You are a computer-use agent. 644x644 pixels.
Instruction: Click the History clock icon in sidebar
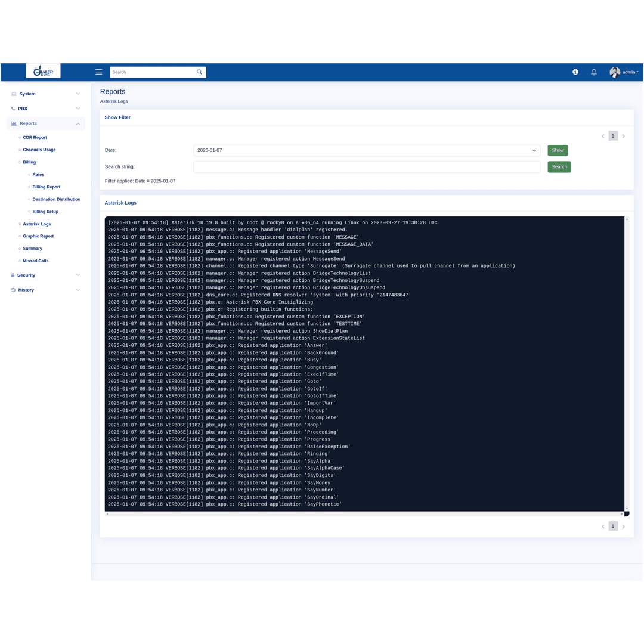tap(13, 290)
